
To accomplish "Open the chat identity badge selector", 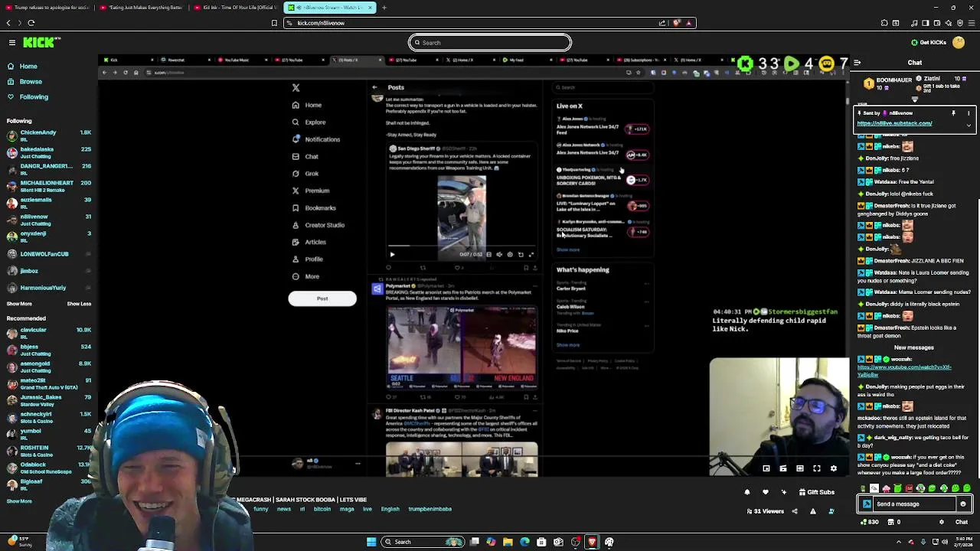I will click(867, 504).
